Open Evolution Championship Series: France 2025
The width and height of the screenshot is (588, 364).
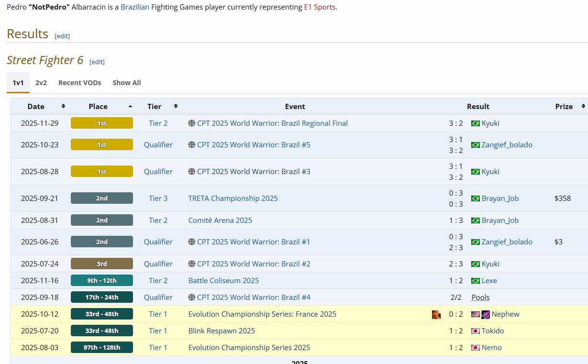pyautogui.click(x=262, y=314)
